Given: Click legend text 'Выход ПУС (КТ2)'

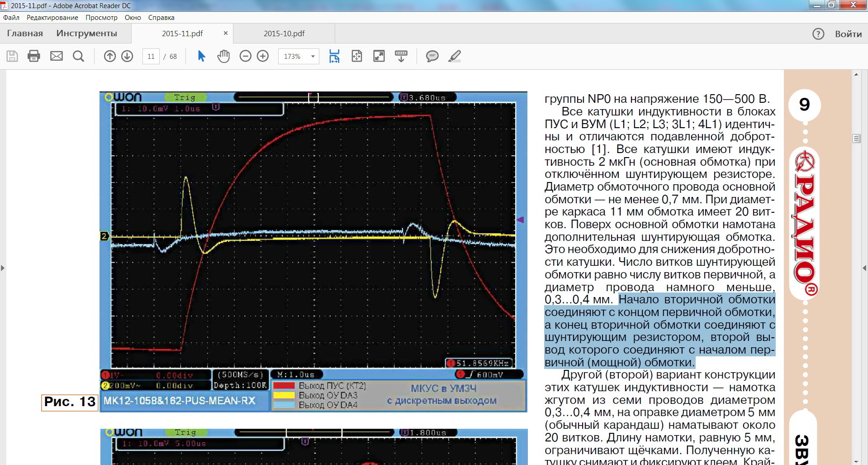Looking at the screenshot, I should tap(332, 386).
